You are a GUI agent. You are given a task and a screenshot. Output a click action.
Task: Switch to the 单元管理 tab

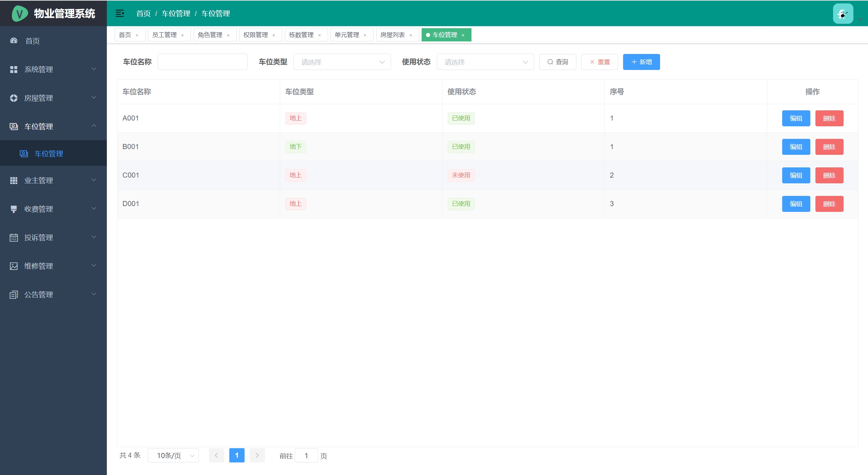coord(347,35)
